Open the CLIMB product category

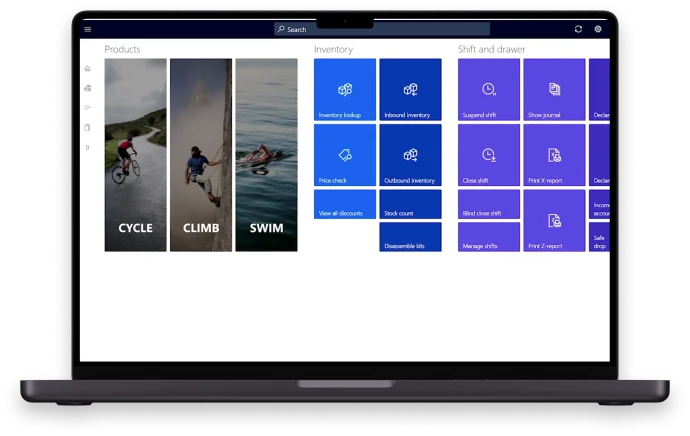[201, 155]
